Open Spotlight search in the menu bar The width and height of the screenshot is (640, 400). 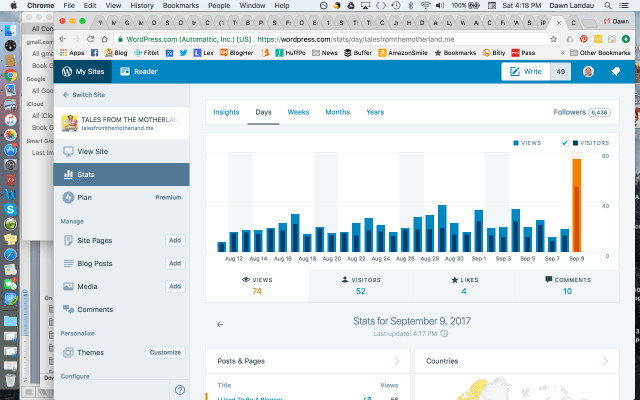[608, 5]
